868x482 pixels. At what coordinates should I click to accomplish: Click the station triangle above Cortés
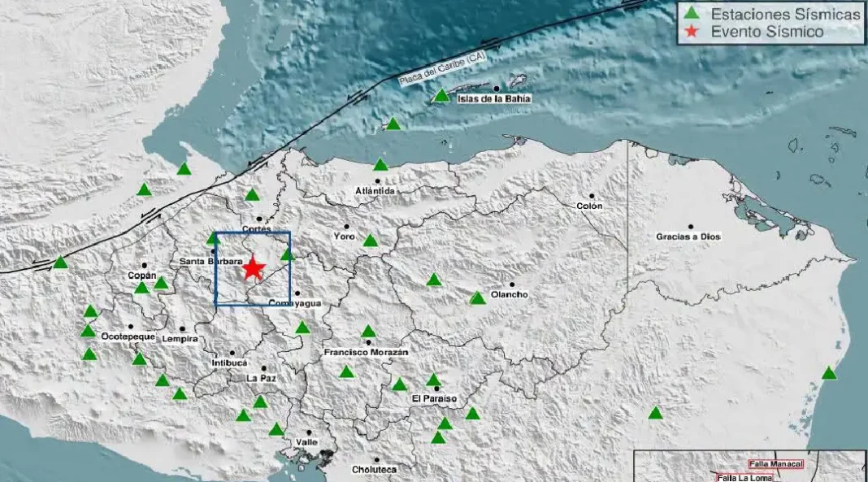click(252, 195)
